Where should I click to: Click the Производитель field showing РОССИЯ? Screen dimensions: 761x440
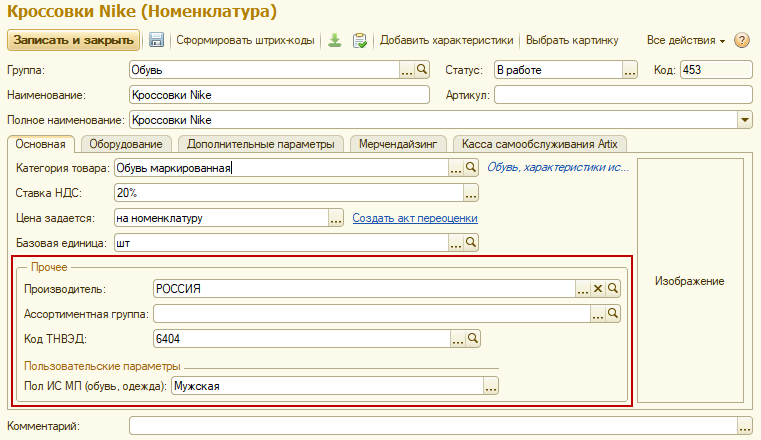click(x=364, y=289)
